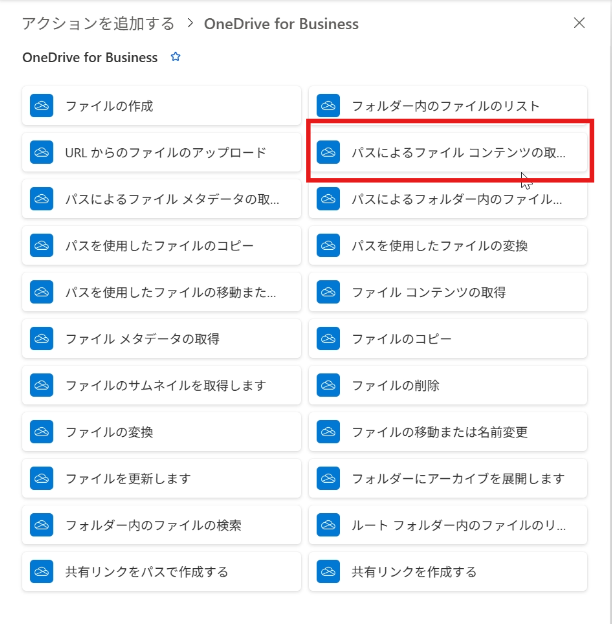This screenshot has height=624, width=612.
Task: Click the cloud icon next to ファイルの削除
Action: (327, 385)
